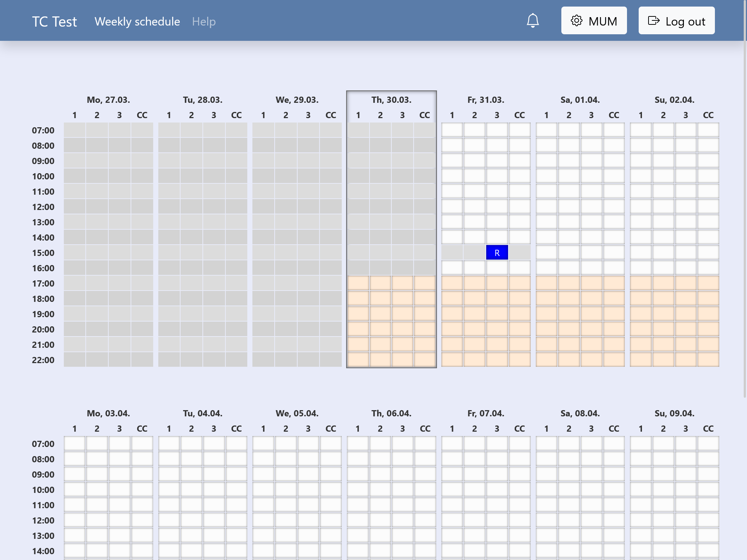This screenshot has height=560, width=747.
Task: Select Th 30.03. court CC slot at 22:00
Action: click(425, 360)
